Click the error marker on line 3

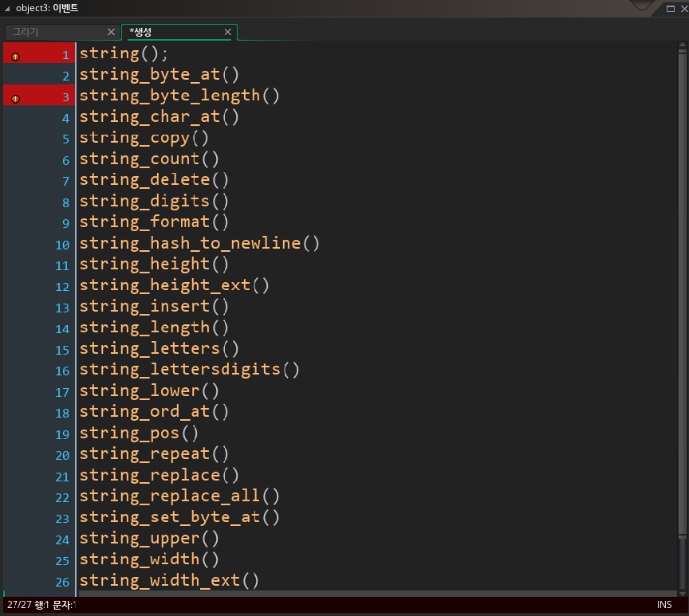[15, 99]
